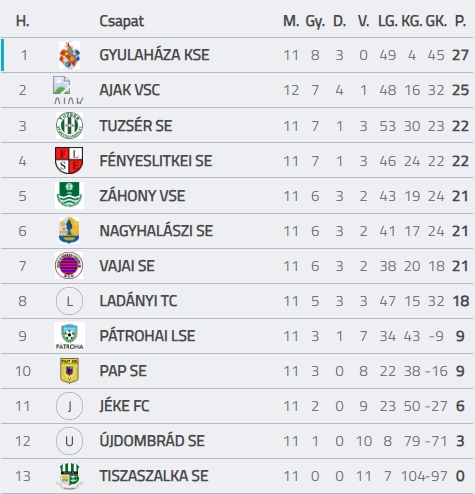
Task: Select the Újdombrád SE placeholder U icon
Action: click(69, 441)
